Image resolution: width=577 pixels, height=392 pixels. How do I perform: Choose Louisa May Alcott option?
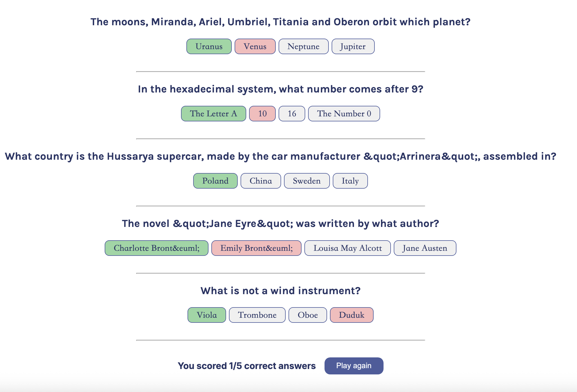click(348, 248)
